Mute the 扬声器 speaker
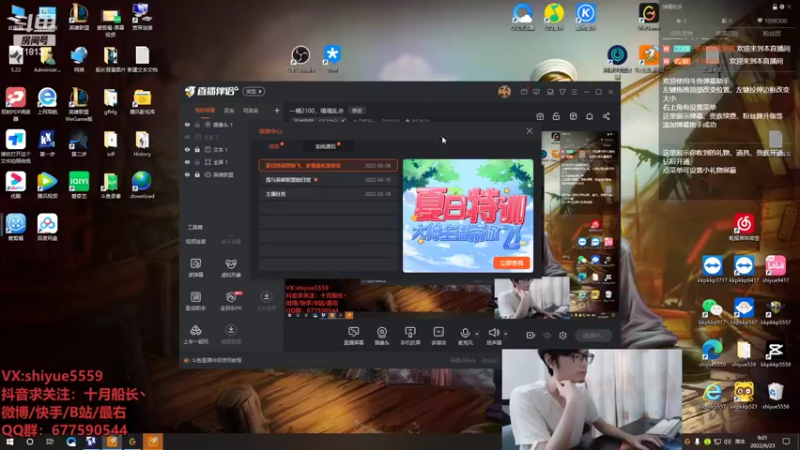The image size is (800, 450). [493, 336]
